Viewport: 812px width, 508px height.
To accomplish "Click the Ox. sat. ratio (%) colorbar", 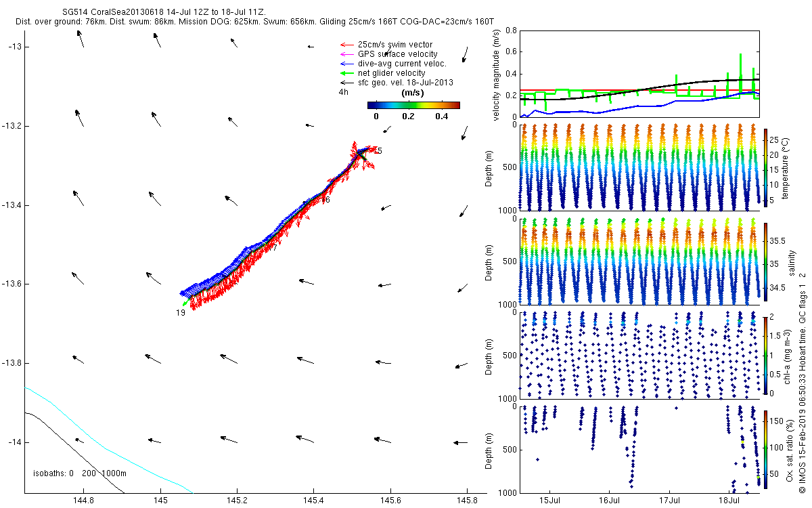I will 765,449.
